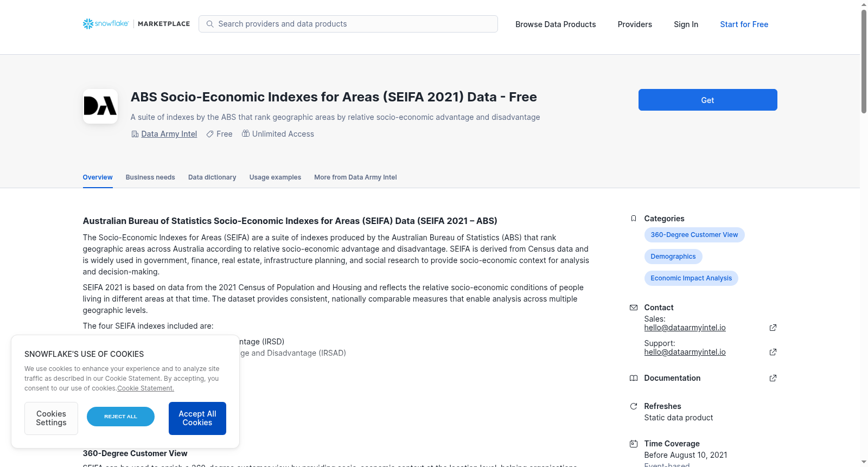Click 'Before August 10, 2021' text
868x467 pixels.
click(686, 455)
